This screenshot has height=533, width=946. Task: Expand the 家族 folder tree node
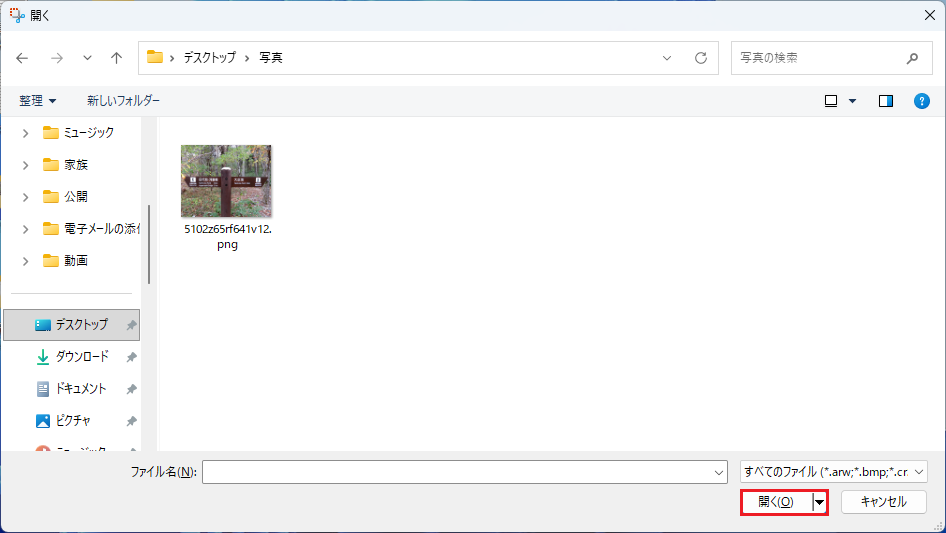point(25,165)
